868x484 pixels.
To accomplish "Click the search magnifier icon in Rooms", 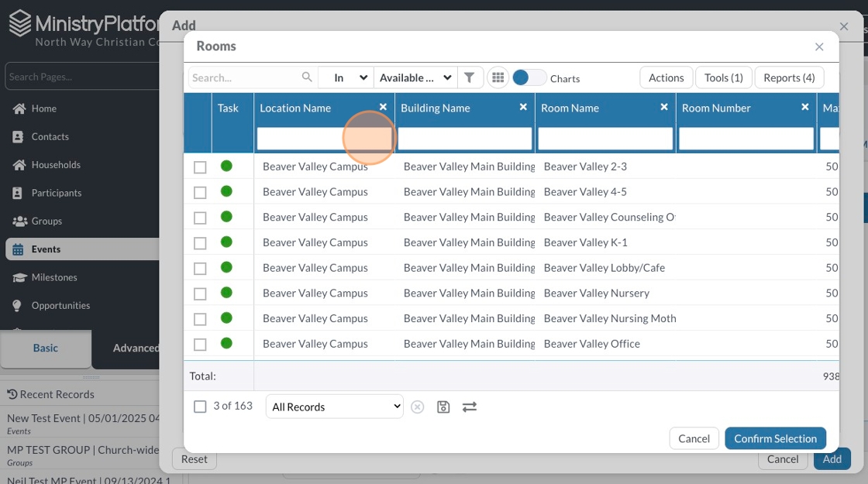I will [x=307, y=77].
